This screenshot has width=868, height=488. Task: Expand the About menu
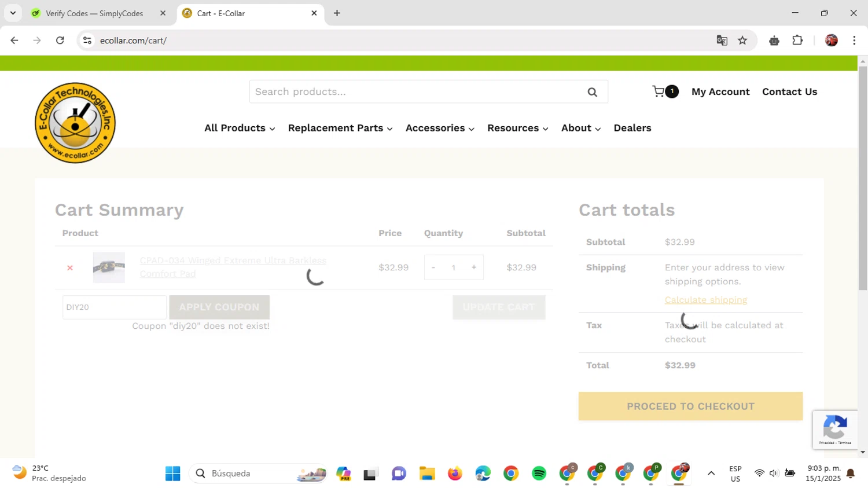581,128
